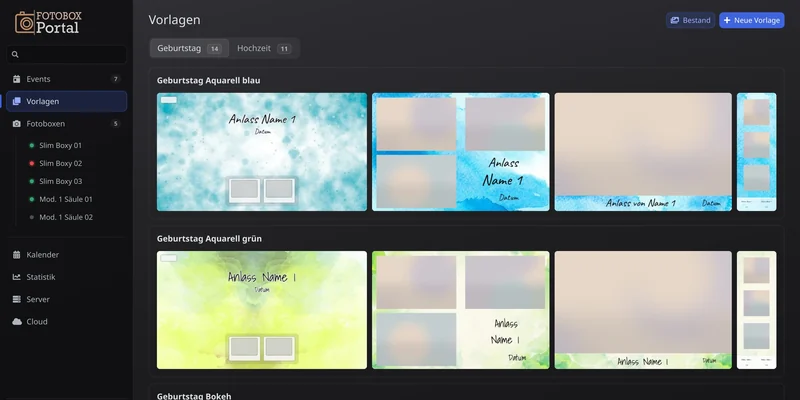Click green status dot of Slim Boxy 01

[x=32, y=145]
